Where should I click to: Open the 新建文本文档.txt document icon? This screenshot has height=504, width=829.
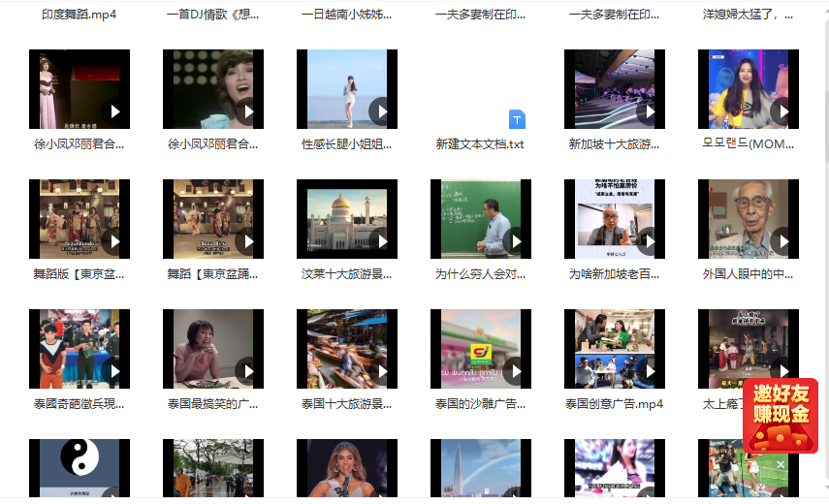pos(518,119)
